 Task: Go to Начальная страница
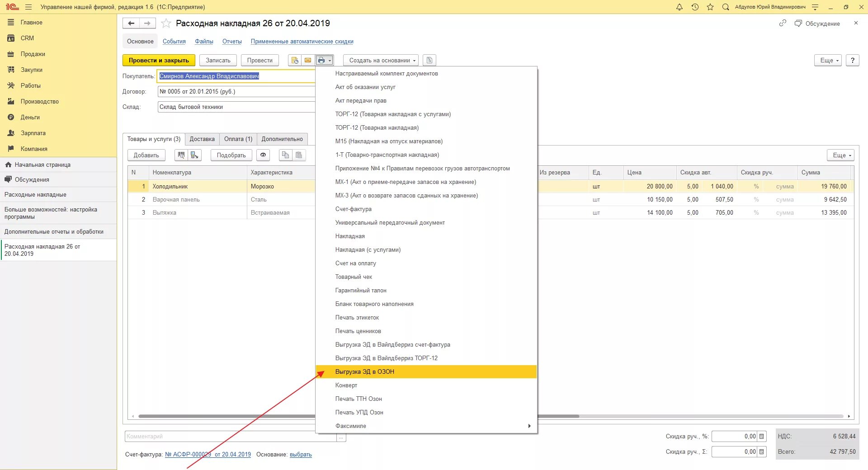(x=58, y=164)
